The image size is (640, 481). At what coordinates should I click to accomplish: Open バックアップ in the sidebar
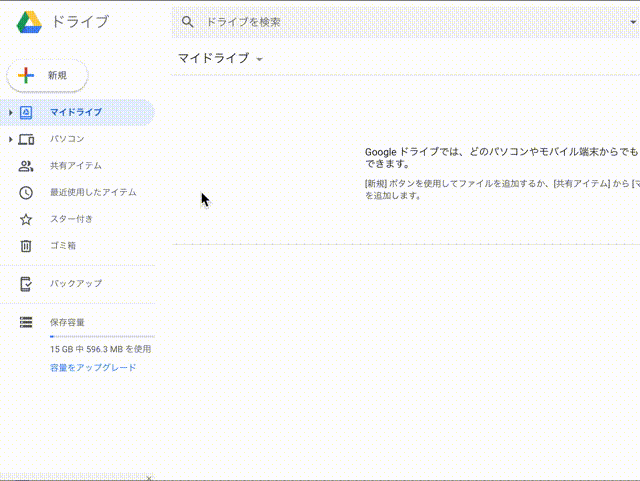[x=78, y=284]
